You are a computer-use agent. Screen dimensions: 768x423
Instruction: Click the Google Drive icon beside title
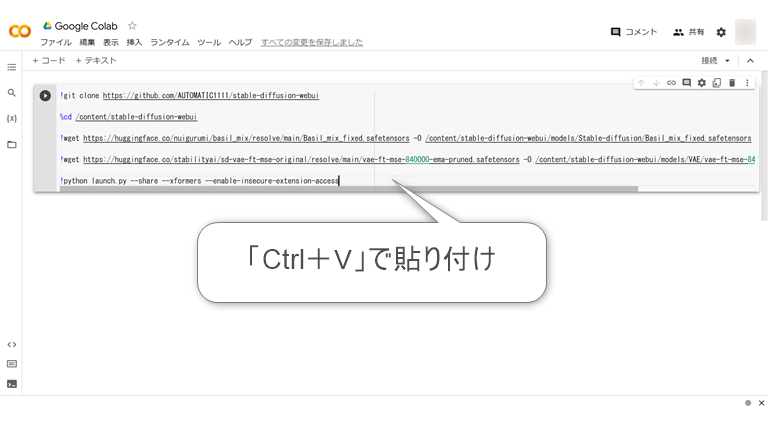[x=48, y=25]
